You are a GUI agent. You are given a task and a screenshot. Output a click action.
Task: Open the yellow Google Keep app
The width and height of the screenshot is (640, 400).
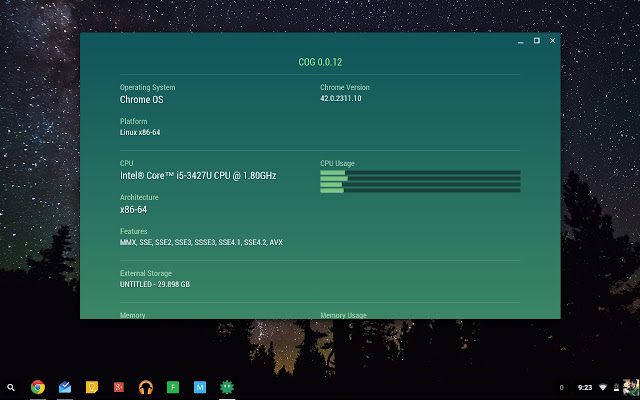pyautogui.click(x=92, y=387)
